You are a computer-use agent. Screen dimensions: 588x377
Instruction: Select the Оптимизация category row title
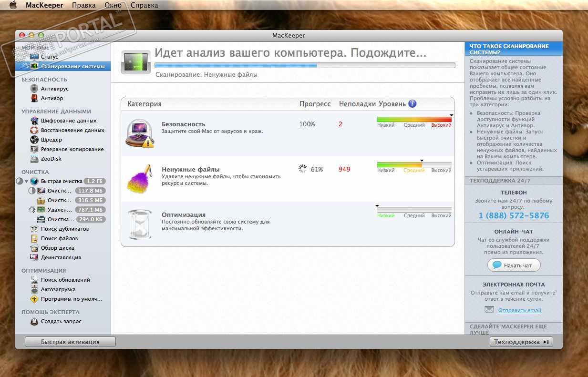pyautogui.click(x=184, y=214)
